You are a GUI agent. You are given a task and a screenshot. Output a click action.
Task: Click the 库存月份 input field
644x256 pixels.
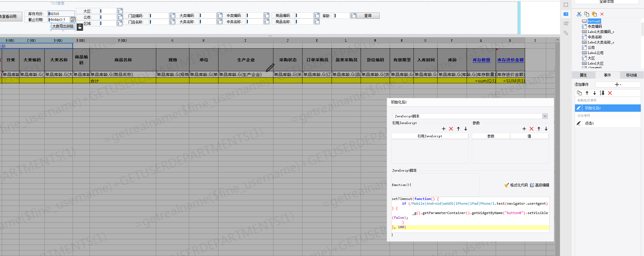click(61, 13)
